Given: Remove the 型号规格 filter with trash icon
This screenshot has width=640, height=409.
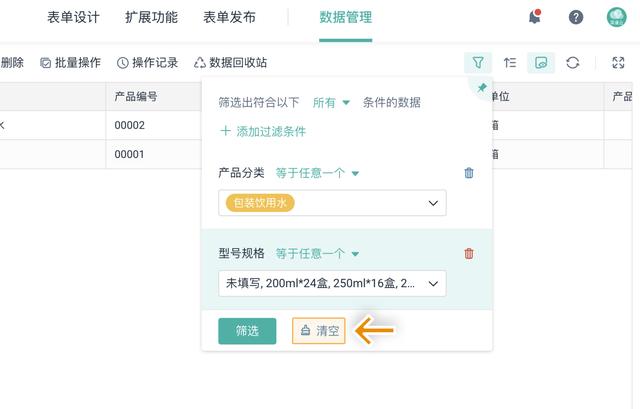Looking at the screenshot, I should pyautogui.click(x=469, y=254).
